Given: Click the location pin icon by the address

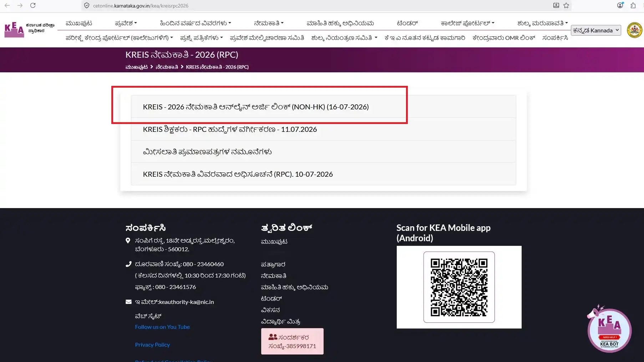Looking at the screenshot, I should [x=128, y=241].
